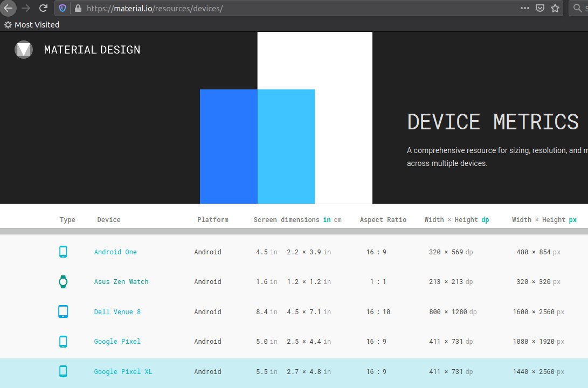The image size is (588, 388).
Task: Click the '213 × 213 dp' cell
Action: coord(451,281)
